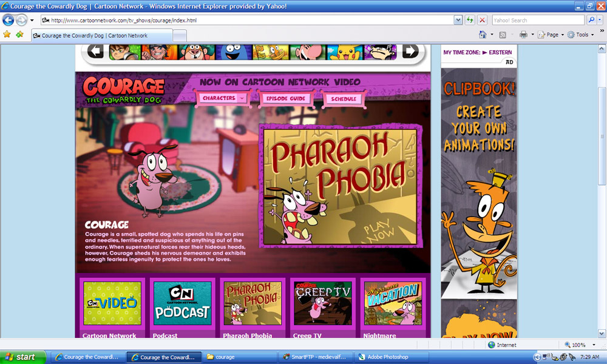Screen dimensions: 607x364
Task: Open the Favorites Center star icon
Action: 7,35
